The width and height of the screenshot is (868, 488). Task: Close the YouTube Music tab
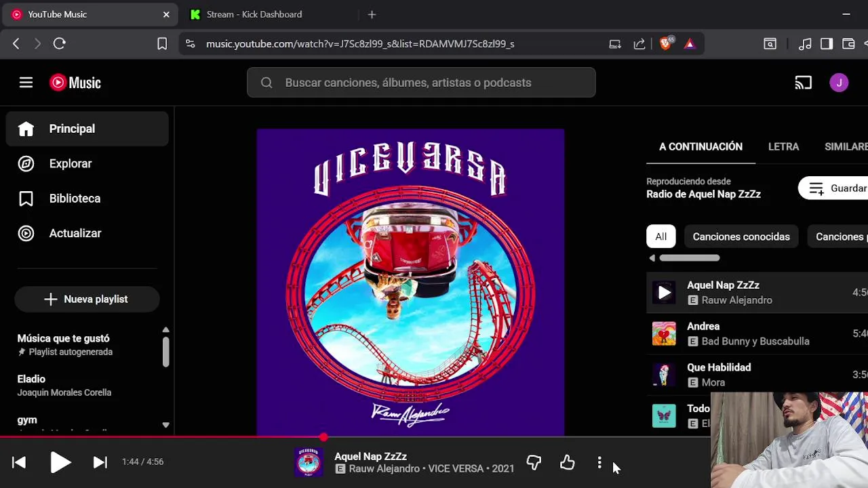coord(166,14)
